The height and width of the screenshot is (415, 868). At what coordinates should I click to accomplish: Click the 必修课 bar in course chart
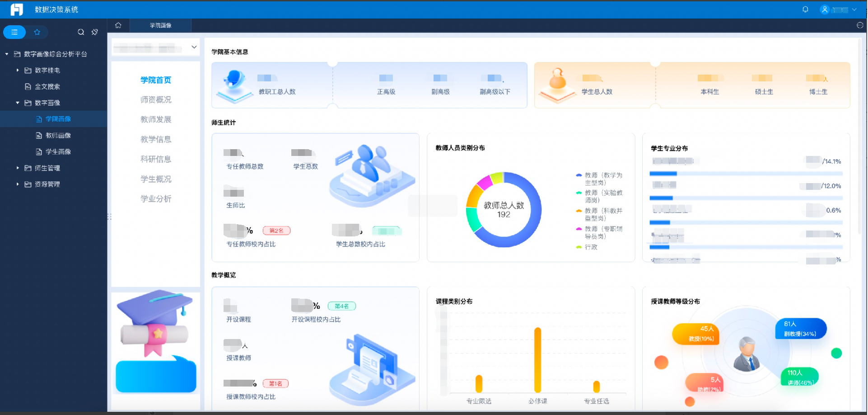(537, 360)
